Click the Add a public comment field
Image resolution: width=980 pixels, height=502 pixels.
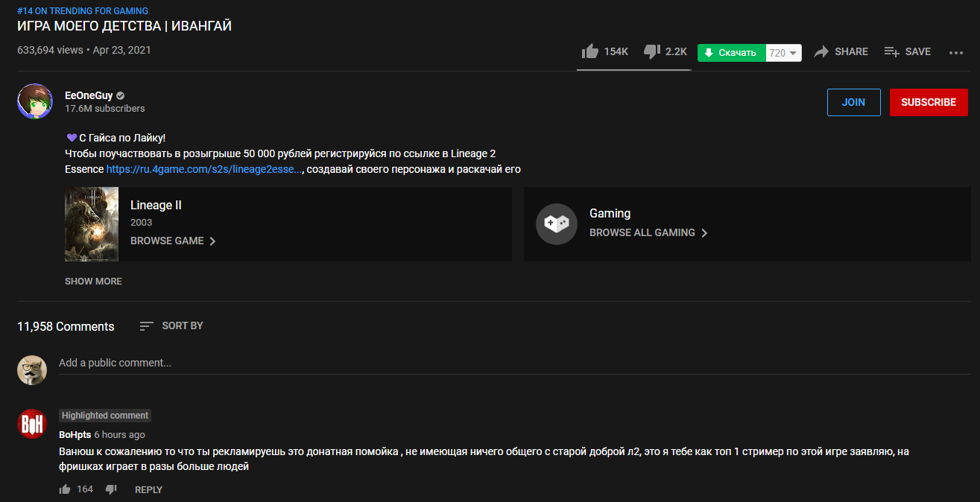pos(298,363)
